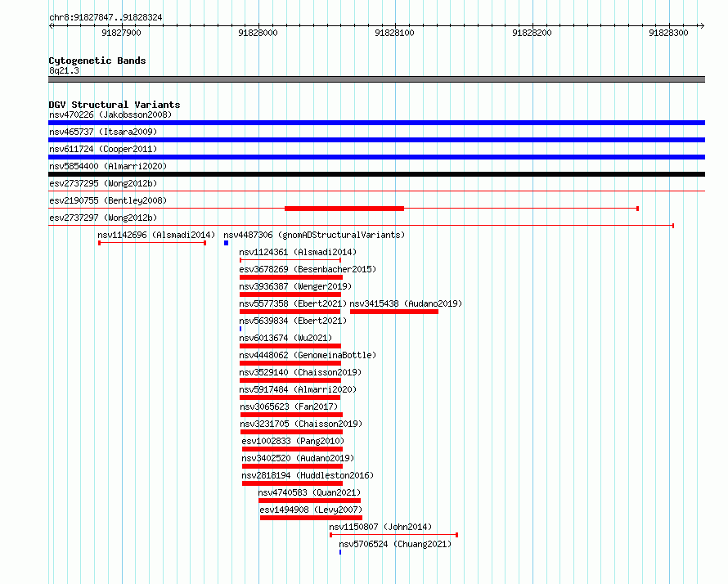Open the nsv5917484 (Almarri2020) label
The image size is (728, 584).
pos(298,389)
